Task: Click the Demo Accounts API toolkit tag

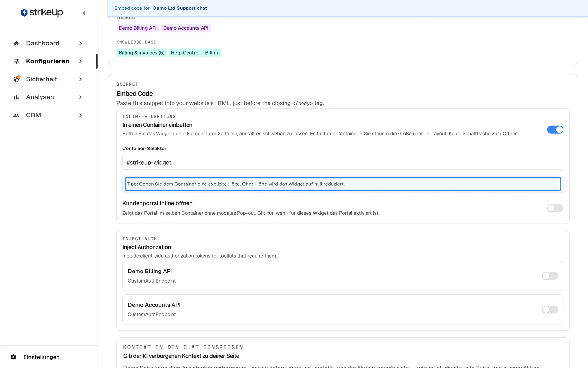Action: pos(186,28)
